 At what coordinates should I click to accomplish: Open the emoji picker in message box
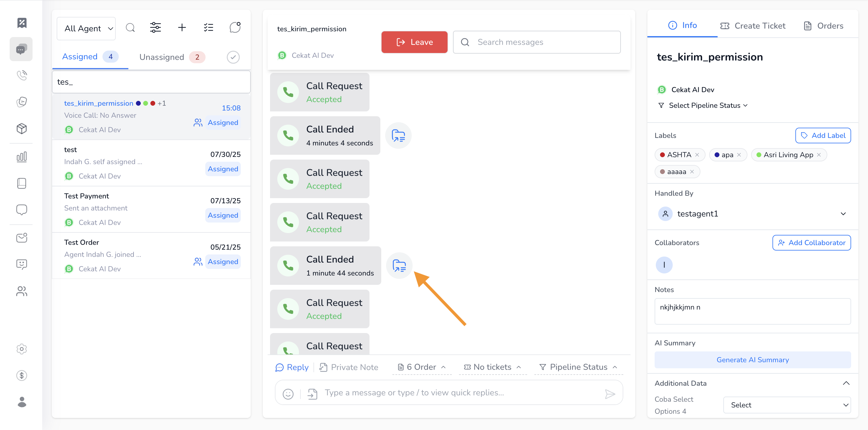(x=288, y=394)
